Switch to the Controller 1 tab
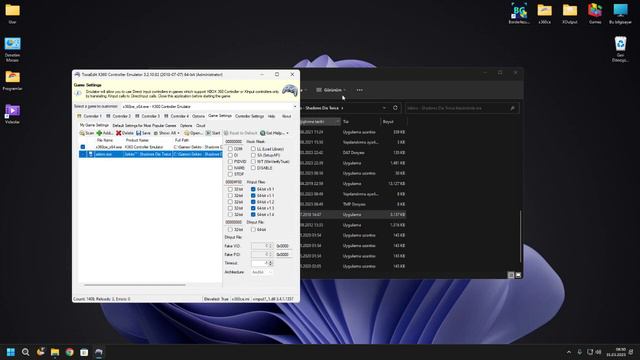This screenshot has width=640, height=360. (89, 116)
